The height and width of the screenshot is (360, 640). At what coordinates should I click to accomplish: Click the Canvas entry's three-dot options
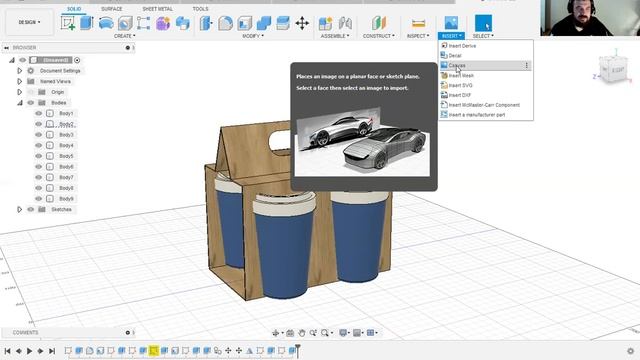tap(527, 65)
